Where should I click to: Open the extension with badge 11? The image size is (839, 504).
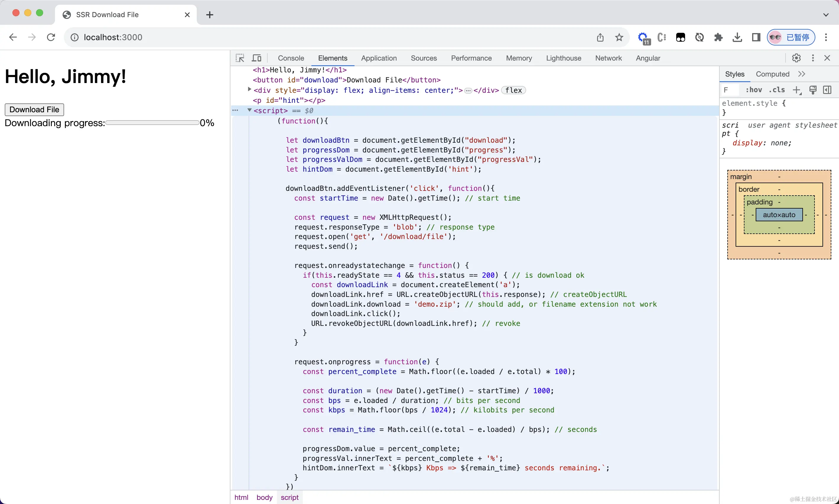[643, 38]
